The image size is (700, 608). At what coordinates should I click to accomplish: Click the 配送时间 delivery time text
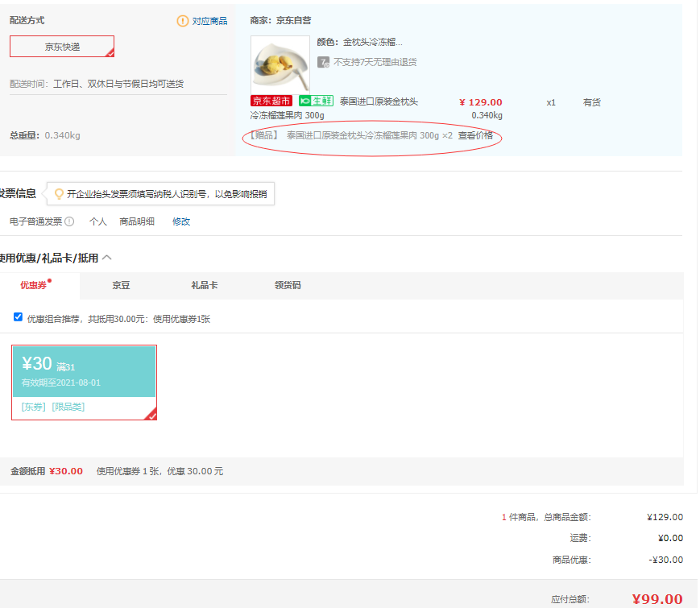(x=97, y=84)
